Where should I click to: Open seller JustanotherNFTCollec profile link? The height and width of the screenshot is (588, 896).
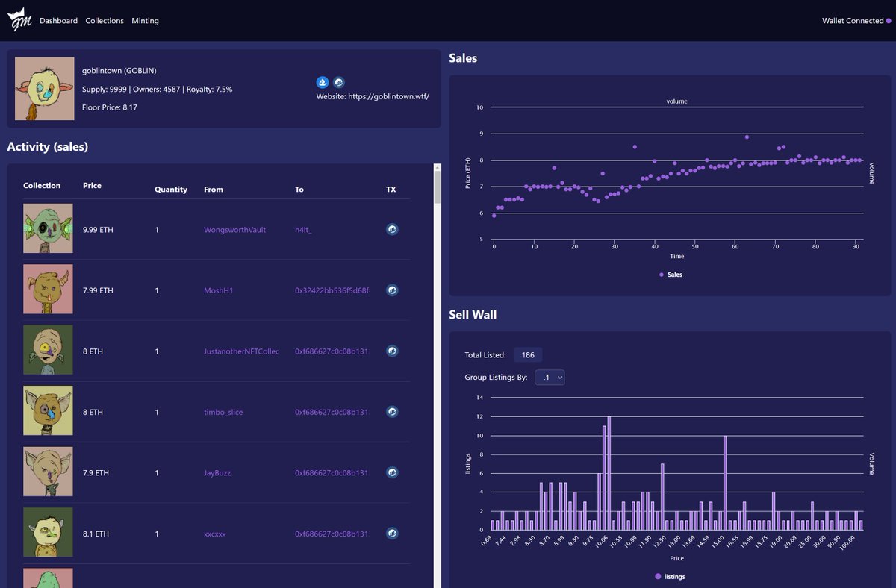pos(240,351)
